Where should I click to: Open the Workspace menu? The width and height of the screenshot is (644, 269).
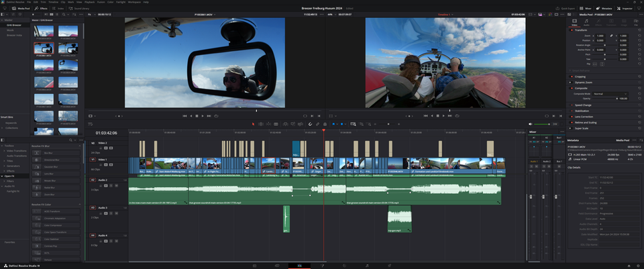134,2
